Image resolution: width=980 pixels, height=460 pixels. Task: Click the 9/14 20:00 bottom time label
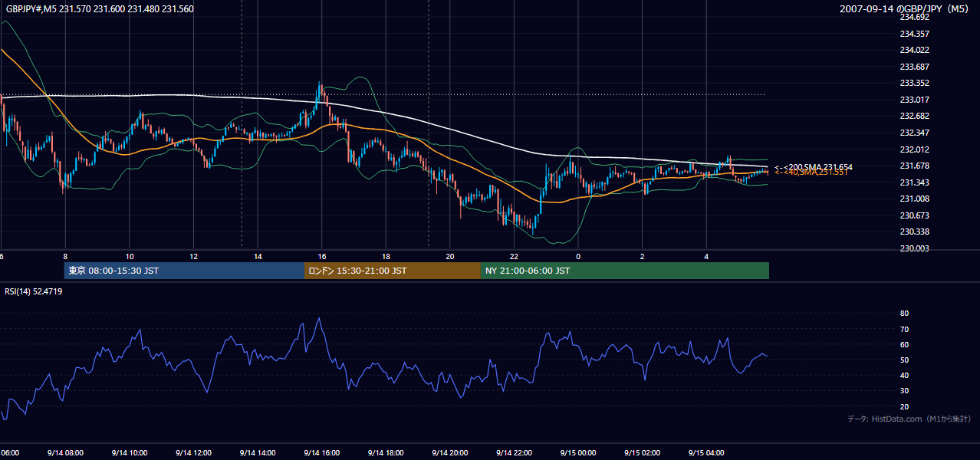point(449,453)
